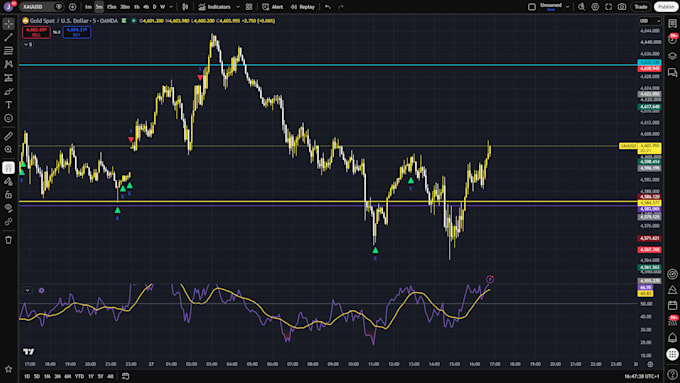Toggle the layout square checkbox near Unnamed
Image resolution: width=680 pixels, height=383 pixels.
[x=532, y=7]
